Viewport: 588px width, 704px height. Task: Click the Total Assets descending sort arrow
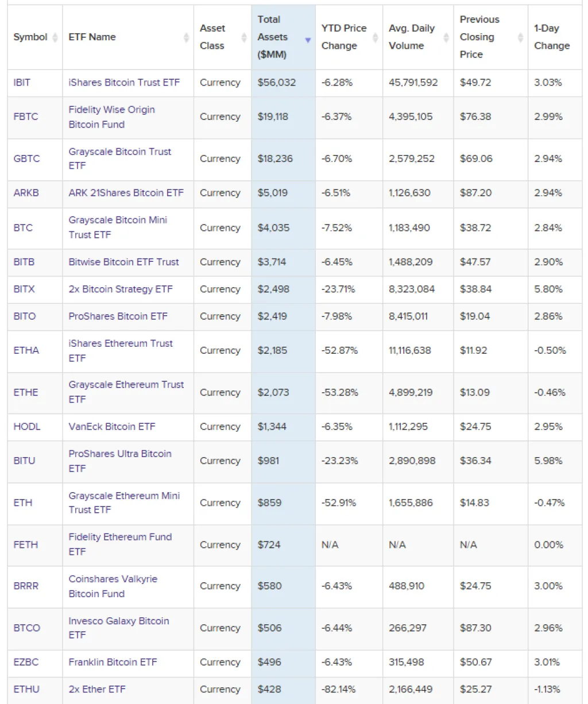tap(308, 40)
